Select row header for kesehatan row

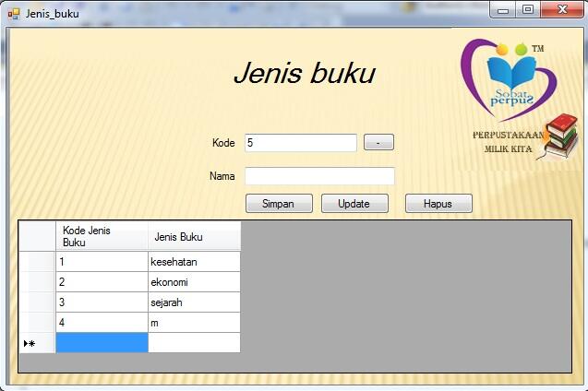click(x=37, y=261)
